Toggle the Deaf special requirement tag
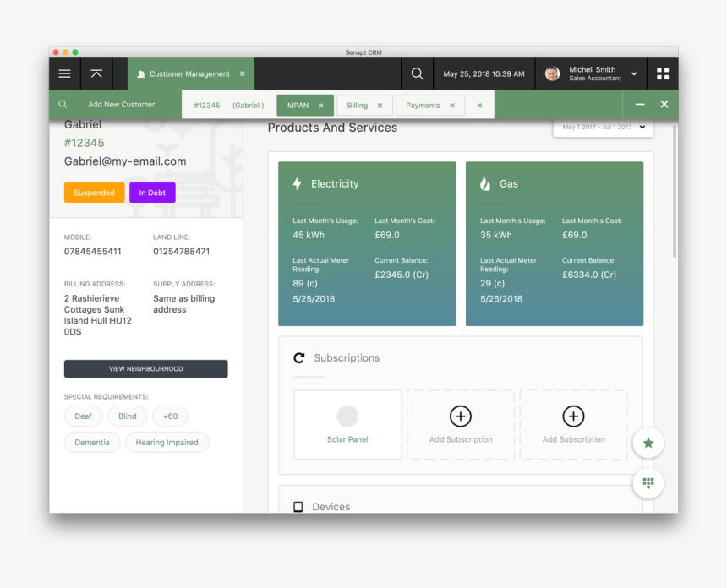The height and width of the screenshot is (588, 727). click(x=83, y=416)
